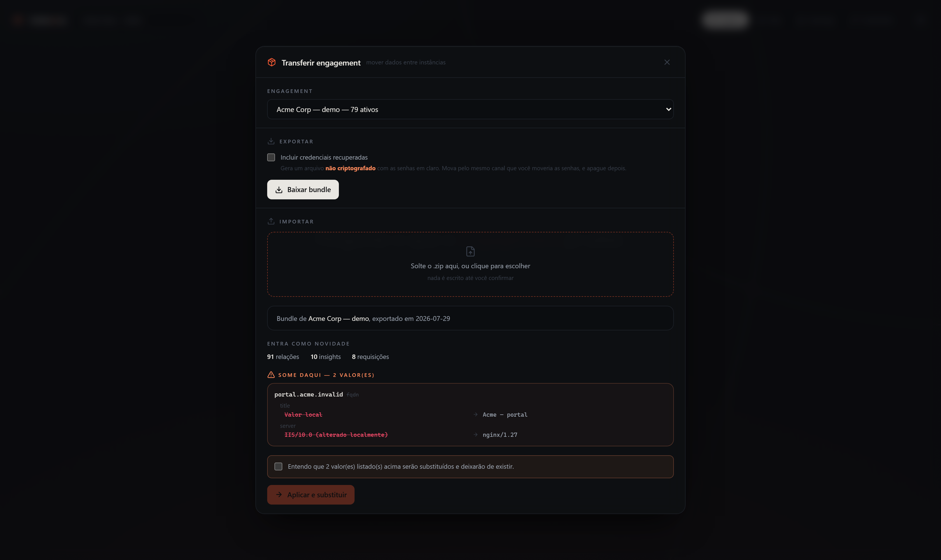Click the Transferir engagement title
The image size is (941, 560).
(x=321, y=63)
